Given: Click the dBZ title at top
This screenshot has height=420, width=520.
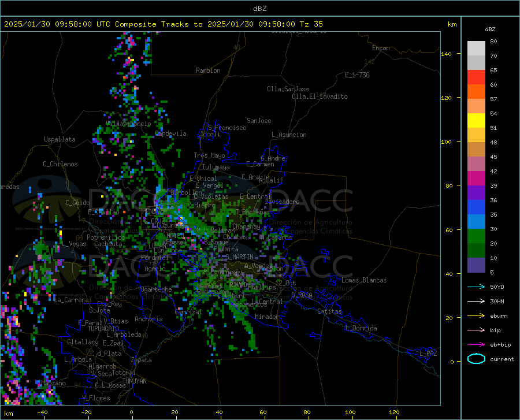Looking at the screenshot, I should (x=259, y=9).
